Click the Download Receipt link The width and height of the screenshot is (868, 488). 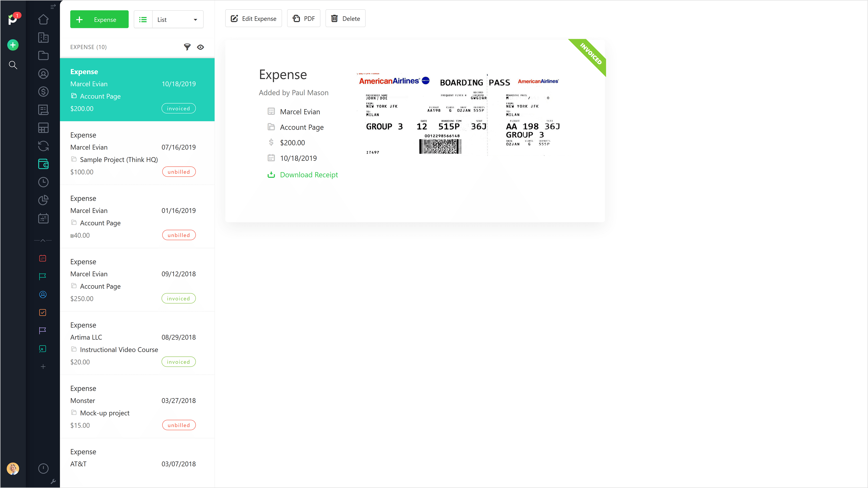tap(309, 175)
